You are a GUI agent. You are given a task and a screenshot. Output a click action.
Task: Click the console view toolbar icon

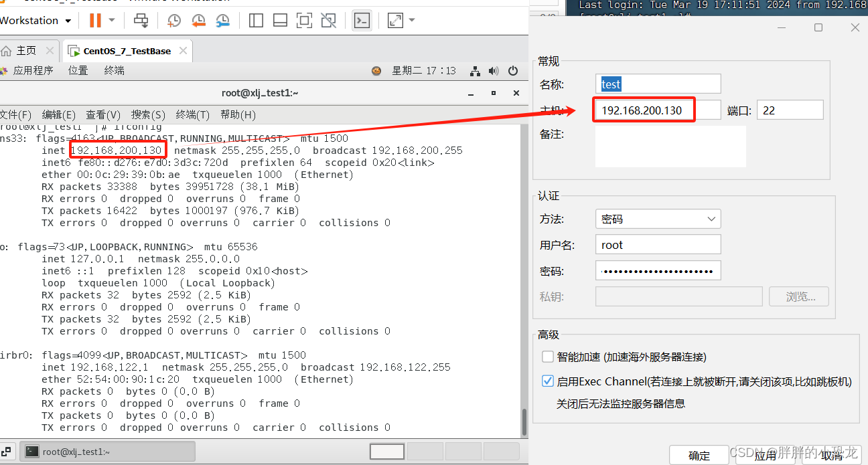(x=362, y=20)
